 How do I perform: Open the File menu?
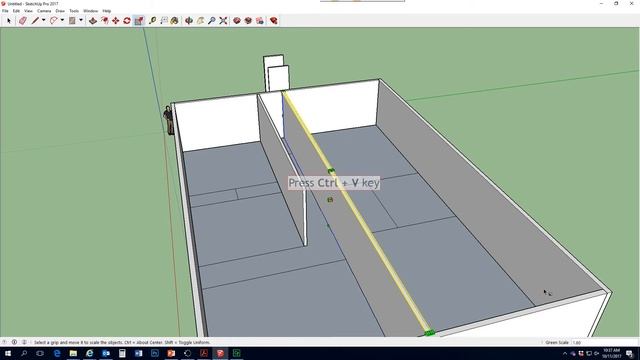5,11
